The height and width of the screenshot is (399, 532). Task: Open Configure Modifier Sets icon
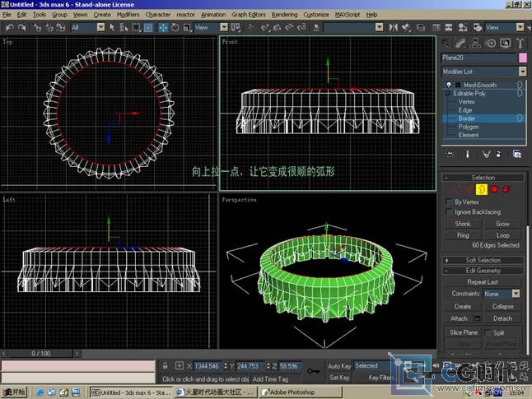click(517, 154)
